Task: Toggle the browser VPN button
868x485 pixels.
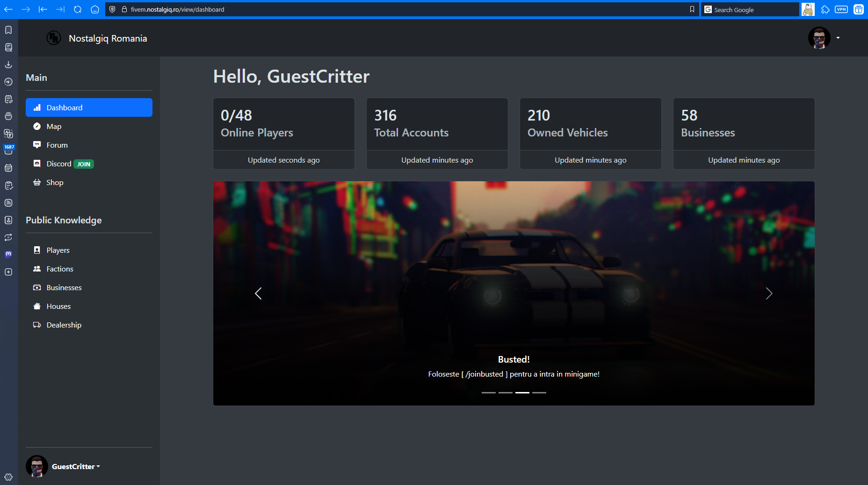Action: (x=841, y=9)
